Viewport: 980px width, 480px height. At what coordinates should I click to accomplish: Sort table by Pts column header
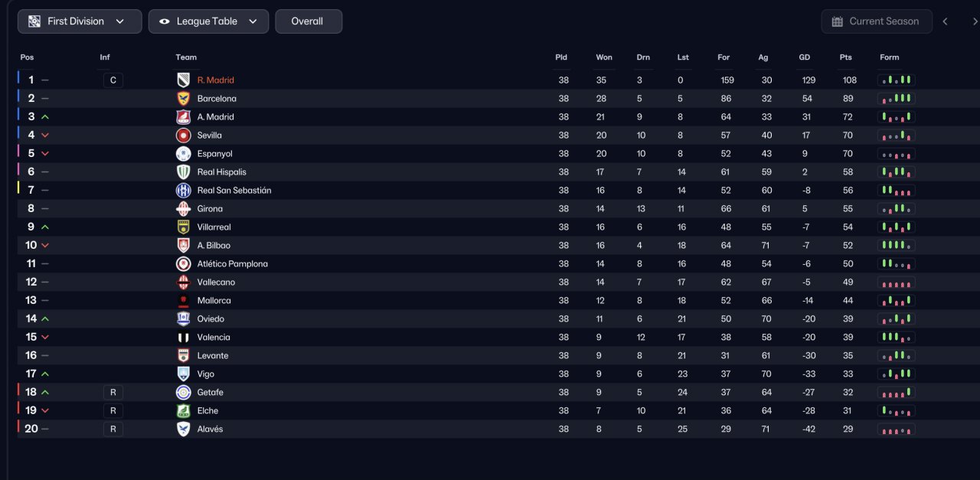coord(845,57)
